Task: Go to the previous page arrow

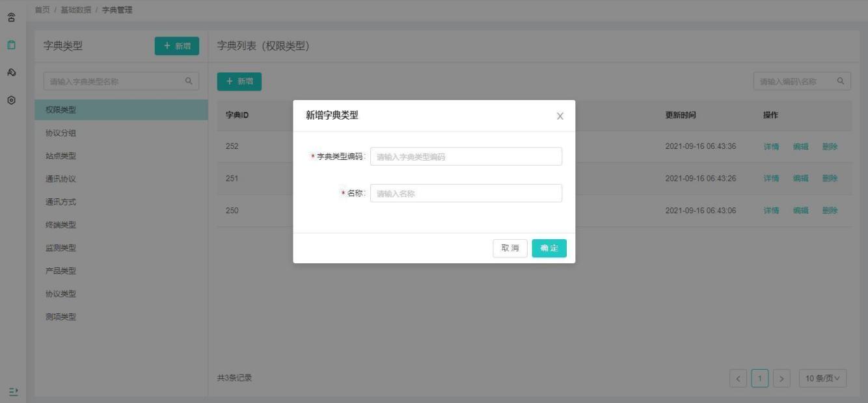Action: (x=738, y=378)
